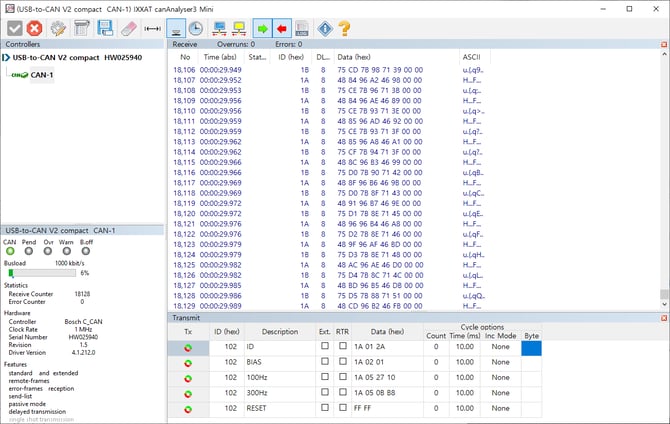Viewport: 670px width, 424px height.
Task: Check RTR box for the 100Hz row
Action: 343,378
